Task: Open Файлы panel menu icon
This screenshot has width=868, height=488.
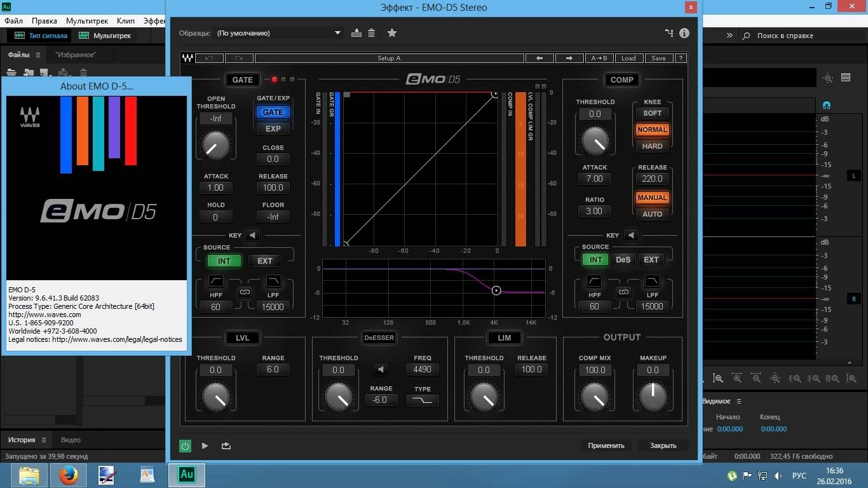Action: [38, 55]
